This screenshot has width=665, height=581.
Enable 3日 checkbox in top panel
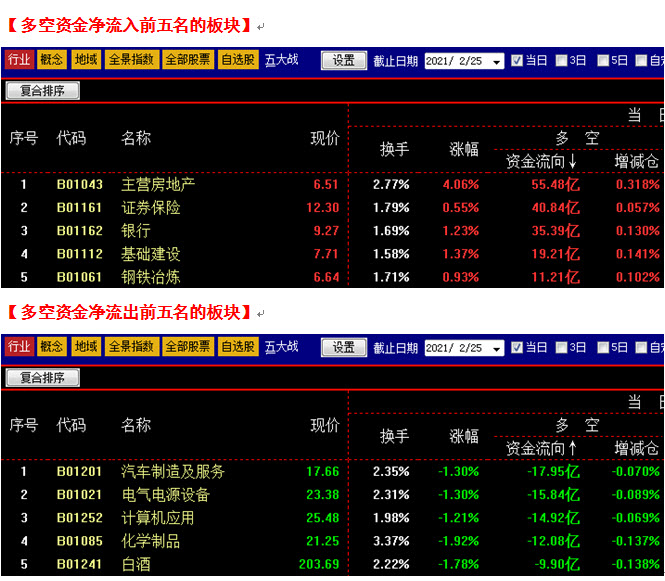[x=561, y=61]
